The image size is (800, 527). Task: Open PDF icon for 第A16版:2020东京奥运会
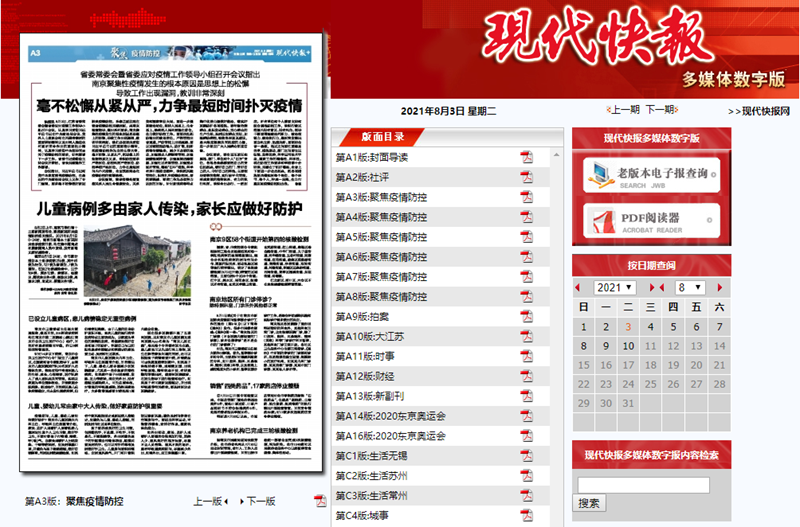point(527,436)
